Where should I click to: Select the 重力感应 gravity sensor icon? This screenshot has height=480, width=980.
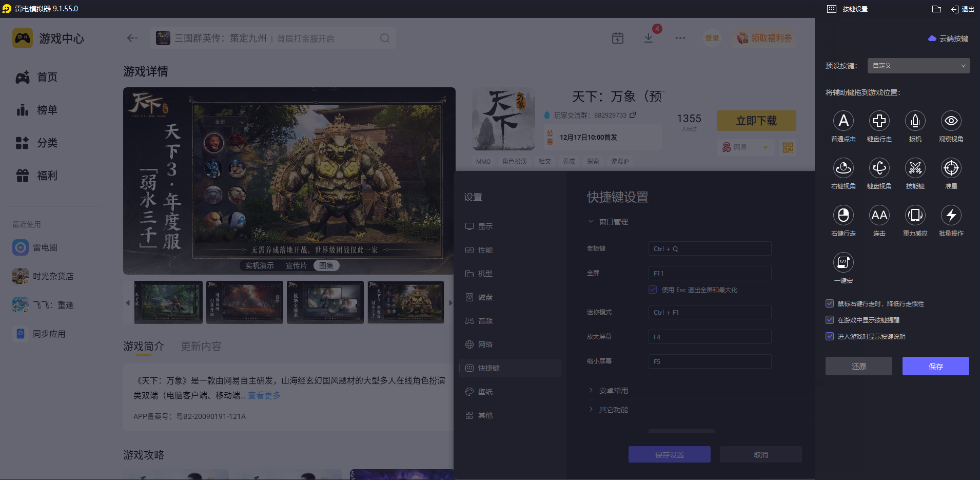915,215
